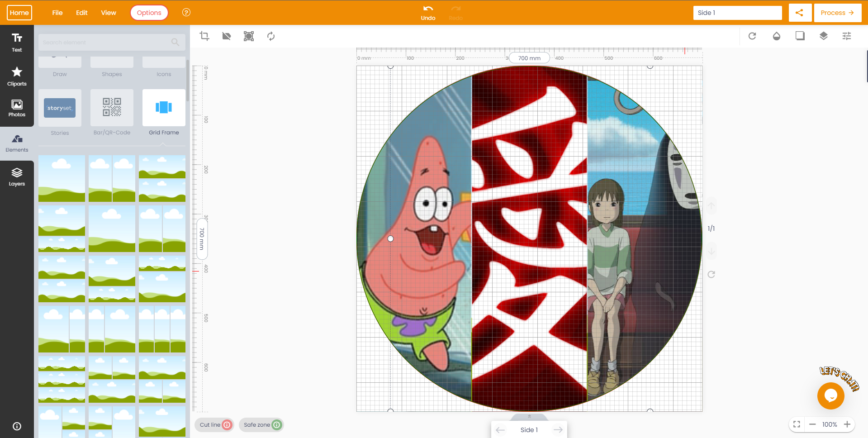This screenshot has width=868, height=438.
Task: Click the layer order icon in toolbar
Action: tap(824, 36)
